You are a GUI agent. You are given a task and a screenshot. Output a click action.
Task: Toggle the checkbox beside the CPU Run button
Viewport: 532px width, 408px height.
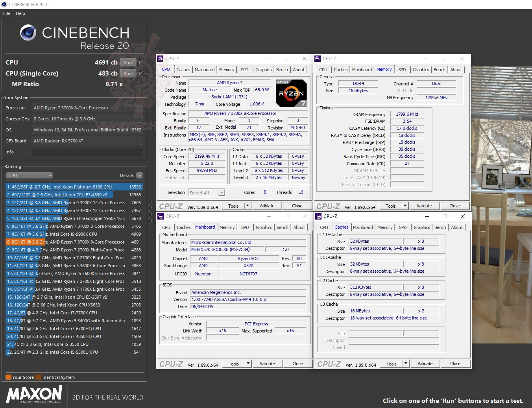141,62
